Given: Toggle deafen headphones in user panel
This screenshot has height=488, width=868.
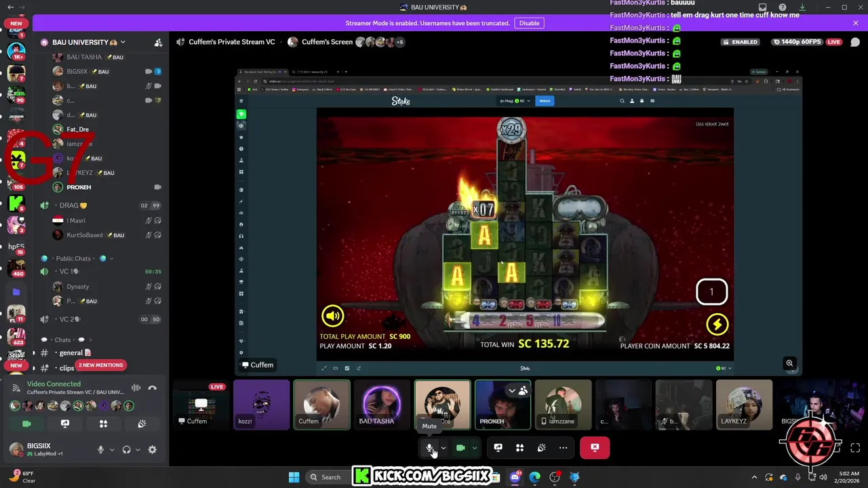Looking at the screenshot, I should tap(126, 449).
